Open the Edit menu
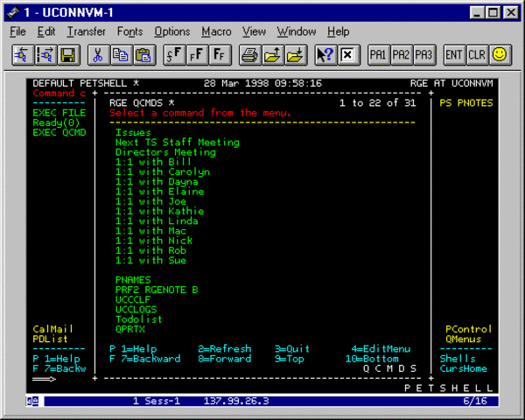Image resolution: width=525 pixels, height=420 pixels. point(46,31)
